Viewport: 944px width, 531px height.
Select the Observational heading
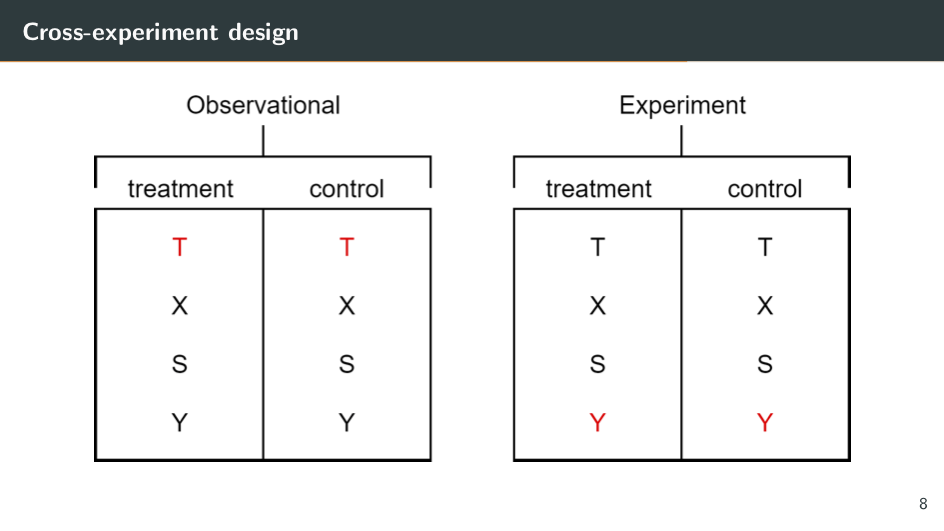263,105
